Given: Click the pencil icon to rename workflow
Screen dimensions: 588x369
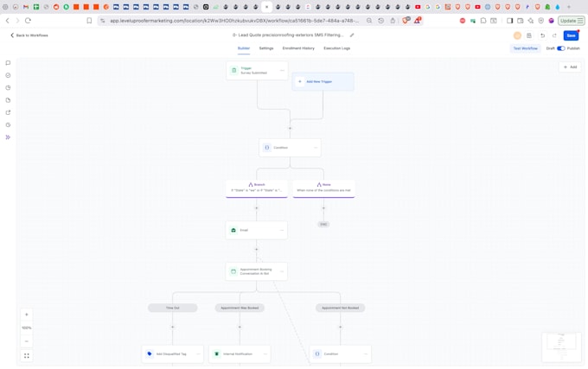Looking at the screenshot, I should pos(352,35).
